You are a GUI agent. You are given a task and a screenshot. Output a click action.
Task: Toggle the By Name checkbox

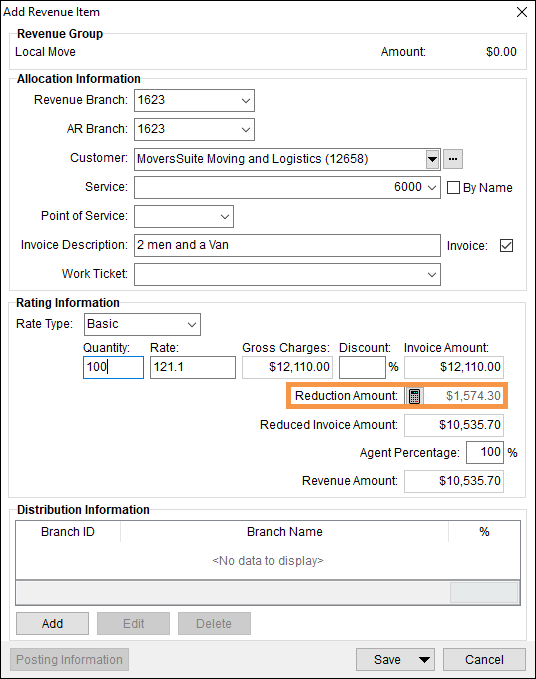[x=453, y=188]
